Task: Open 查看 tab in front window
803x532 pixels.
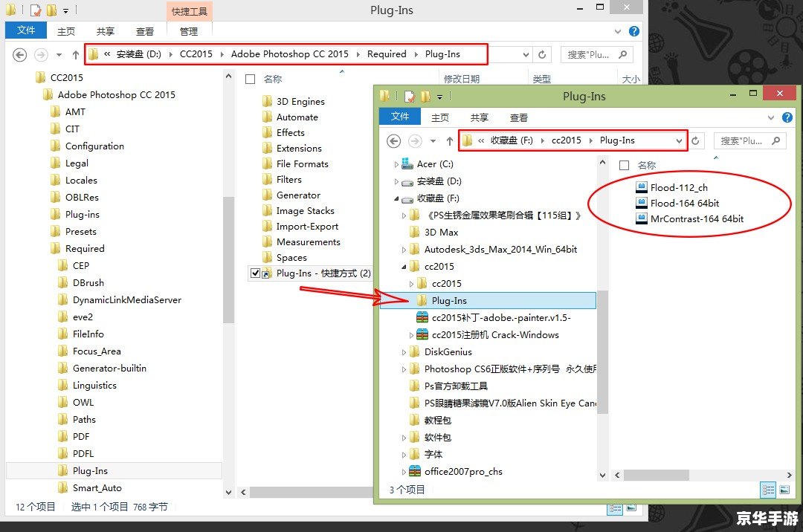Action: [x=519, y=117]
